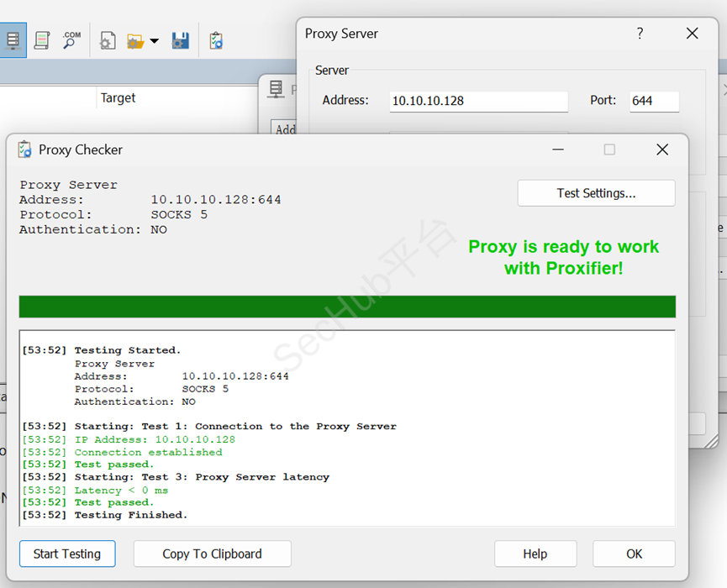Copy results with Copy To Clipboard
This screenshot has height=588, width=727.
[213, 554]
